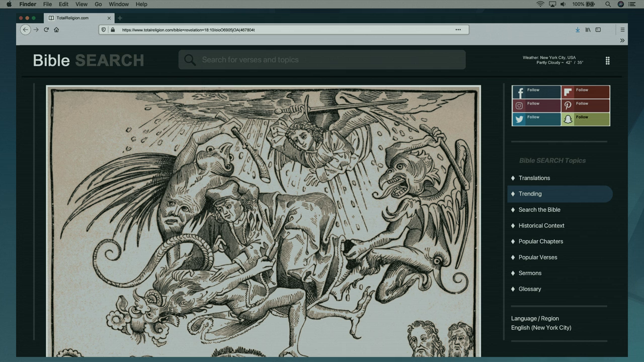Viewport: 644px width, 362px height.
Task: Open the browser hamburger menu
Action: [x=622, y=30]
